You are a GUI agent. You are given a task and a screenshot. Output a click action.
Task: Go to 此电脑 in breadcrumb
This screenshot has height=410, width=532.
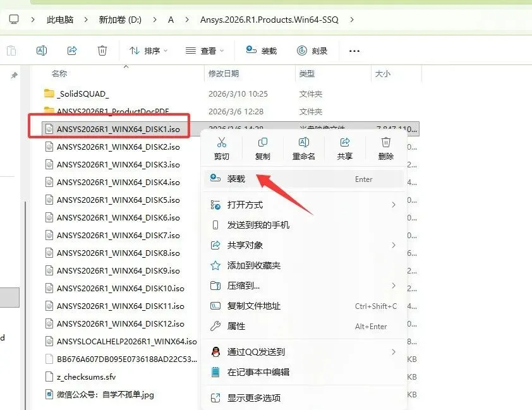tap(60, 20)
